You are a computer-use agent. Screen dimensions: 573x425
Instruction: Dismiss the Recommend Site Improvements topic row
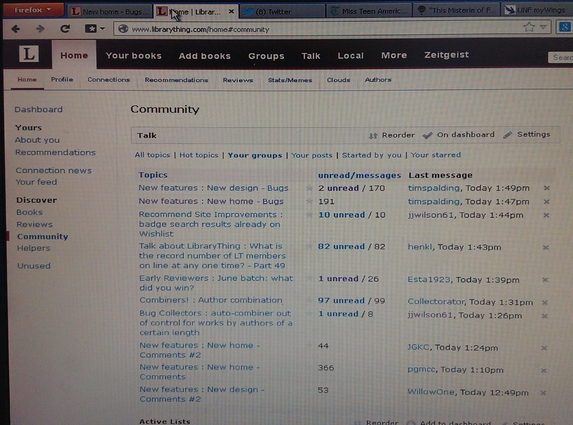pyautogui.click(x=546, y=215)
